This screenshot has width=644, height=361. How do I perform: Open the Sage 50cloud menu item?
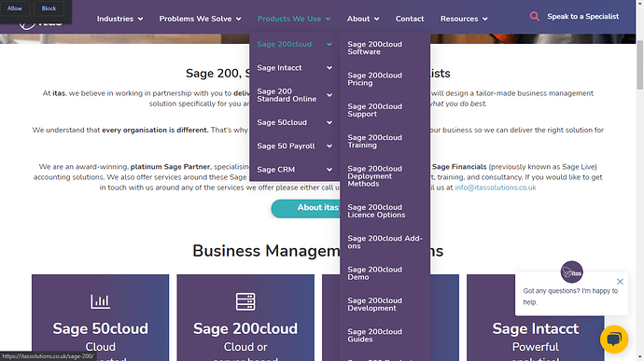(x=282, y=122)
